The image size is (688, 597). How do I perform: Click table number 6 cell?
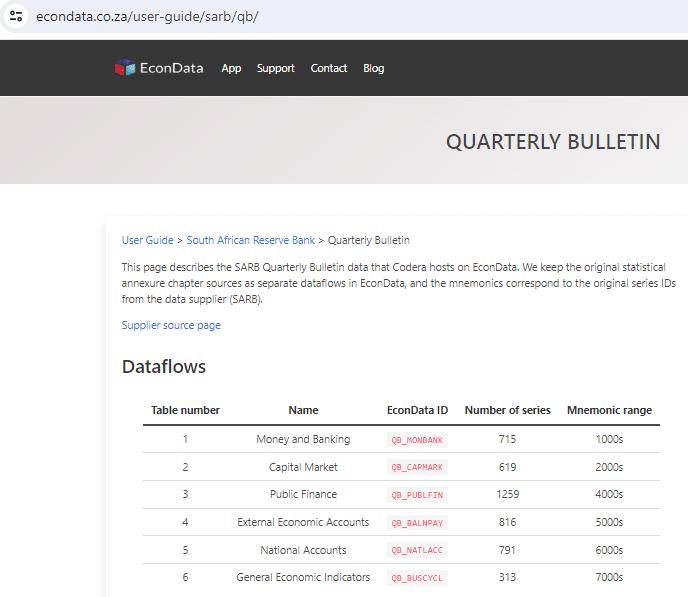coord(185,577)
